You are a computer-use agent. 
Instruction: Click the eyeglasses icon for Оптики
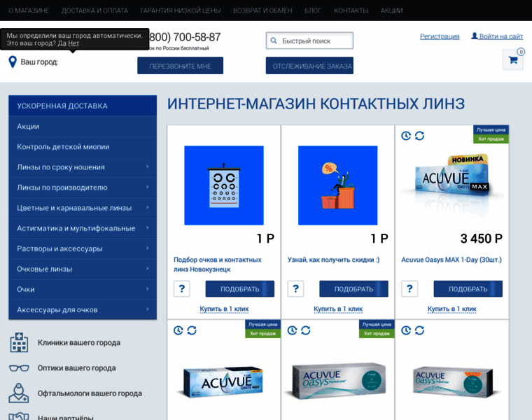(x=19, y=368)
